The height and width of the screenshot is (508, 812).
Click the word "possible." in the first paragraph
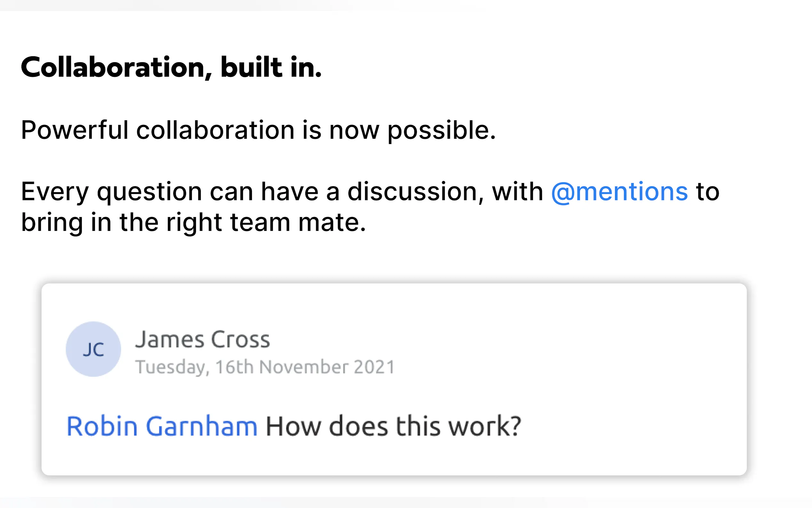[x=441, y=130]
